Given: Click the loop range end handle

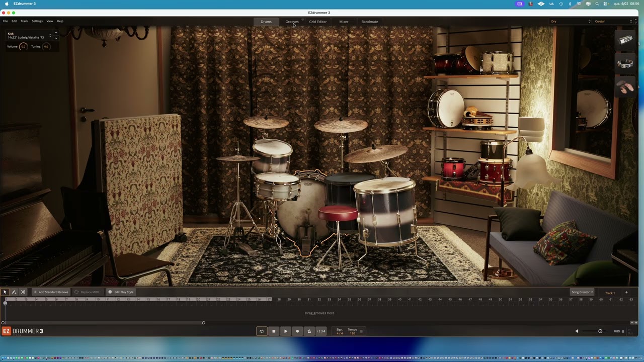Looking at the screenshot, I should 204,323.
